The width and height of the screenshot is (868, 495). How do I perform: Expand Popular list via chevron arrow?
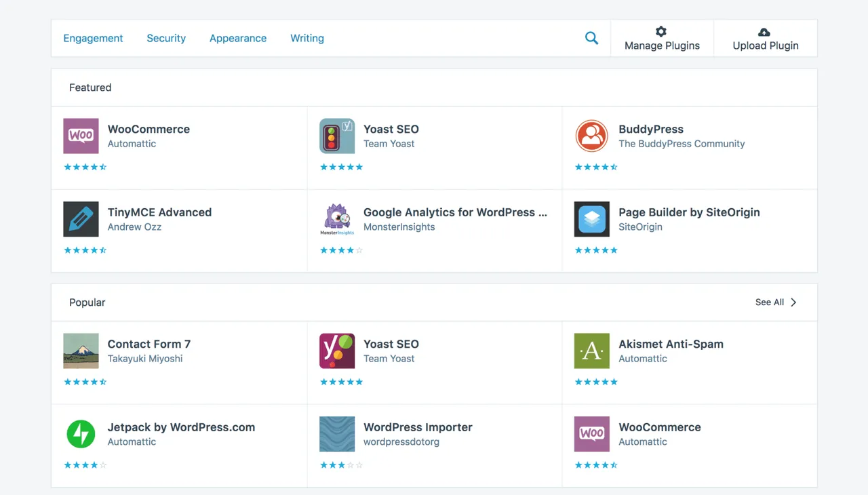[x=793, y=302]
